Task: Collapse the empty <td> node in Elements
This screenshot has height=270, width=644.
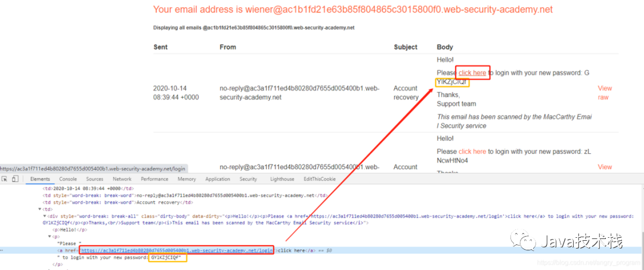Action: (40, 209)
